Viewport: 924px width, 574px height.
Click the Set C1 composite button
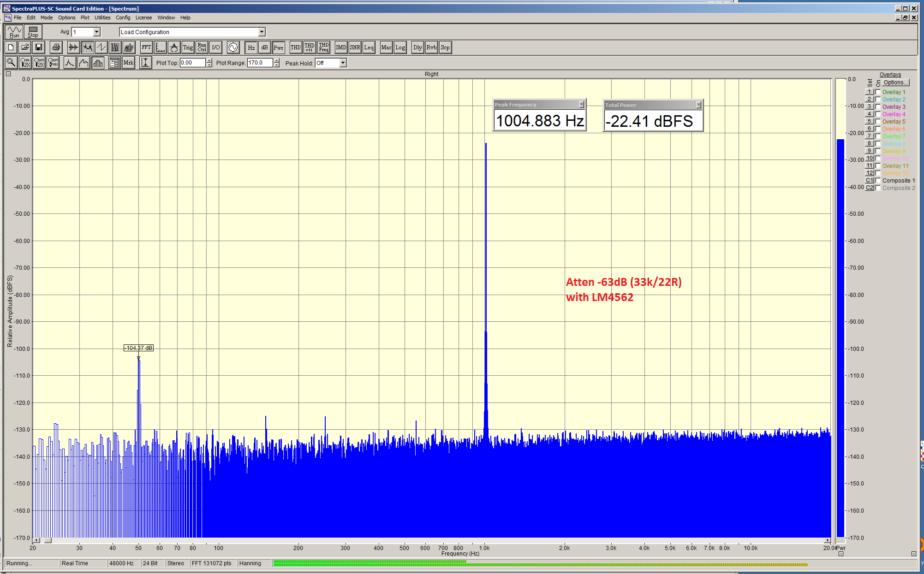(869, 180)
